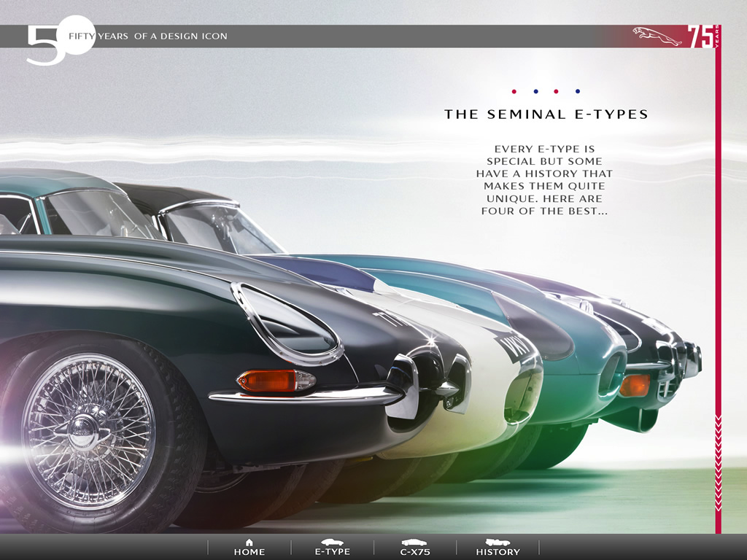
Task: Tap the intro text about four best E-Types
Action: click(x=544, y=179)
